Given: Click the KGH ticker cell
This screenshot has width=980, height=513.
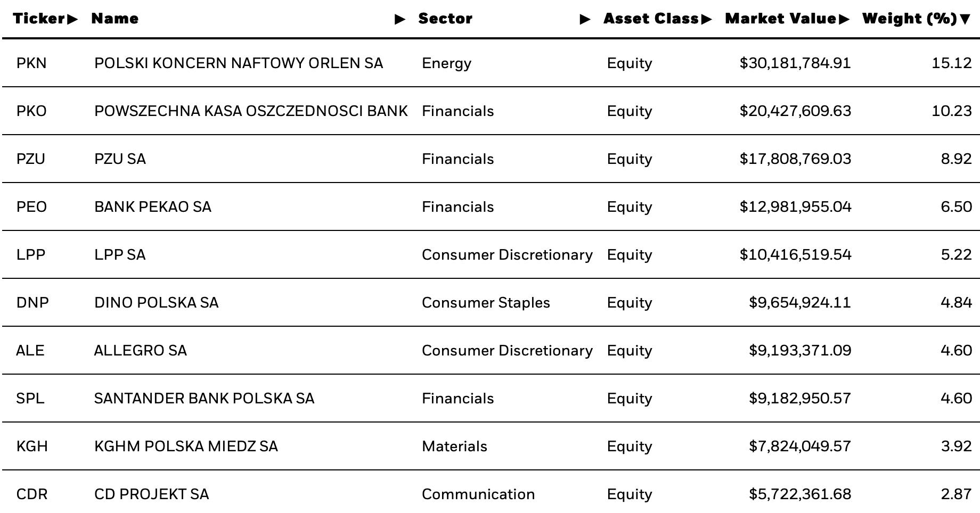Looking at the screenshot, I should tap(32, 446).
